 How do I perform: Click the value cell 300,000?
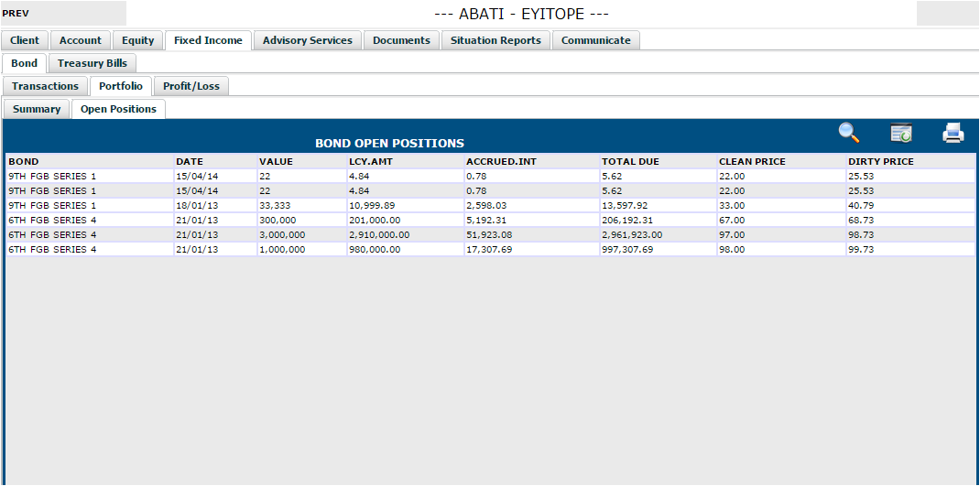pos(302,220)
